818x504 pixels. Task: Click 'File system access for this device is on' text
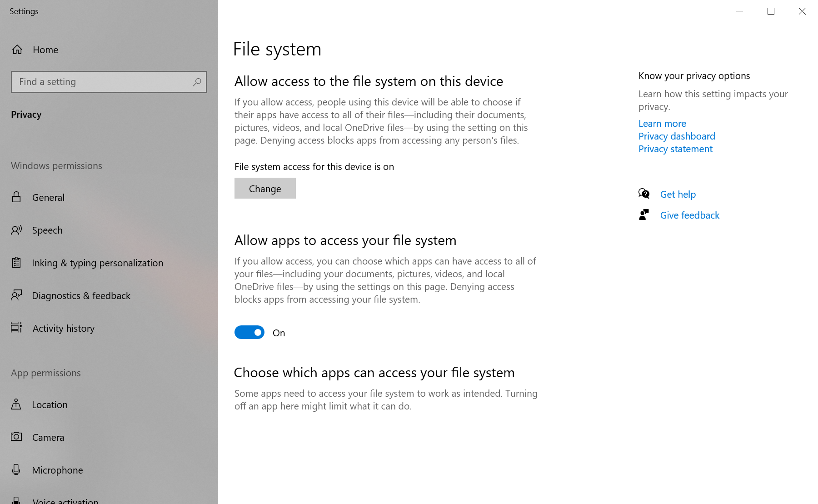pyautogui.click(x=314, y=166)
